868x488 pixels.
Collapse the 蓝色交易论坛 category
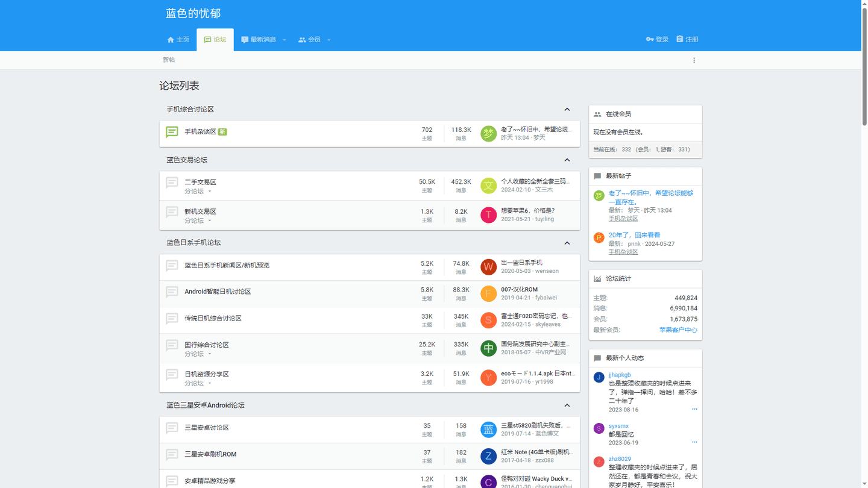click(567, 160)
